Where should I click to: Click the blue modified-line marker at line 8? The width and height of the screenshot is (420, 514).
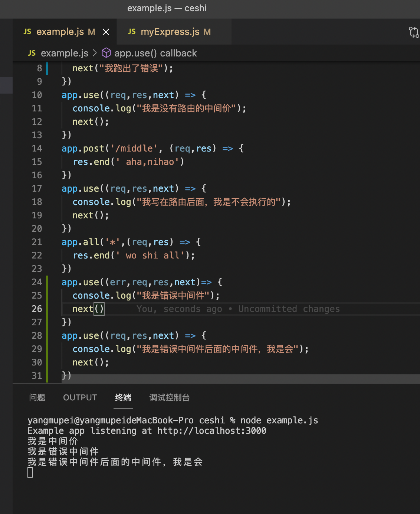(x=47, y=68)
